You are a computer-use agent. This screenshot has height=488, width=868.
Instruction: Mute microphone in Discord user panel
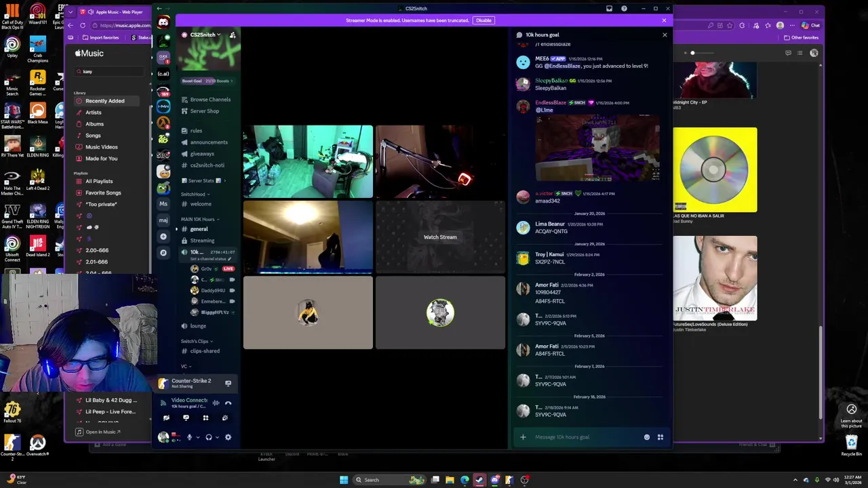[189, 437]
